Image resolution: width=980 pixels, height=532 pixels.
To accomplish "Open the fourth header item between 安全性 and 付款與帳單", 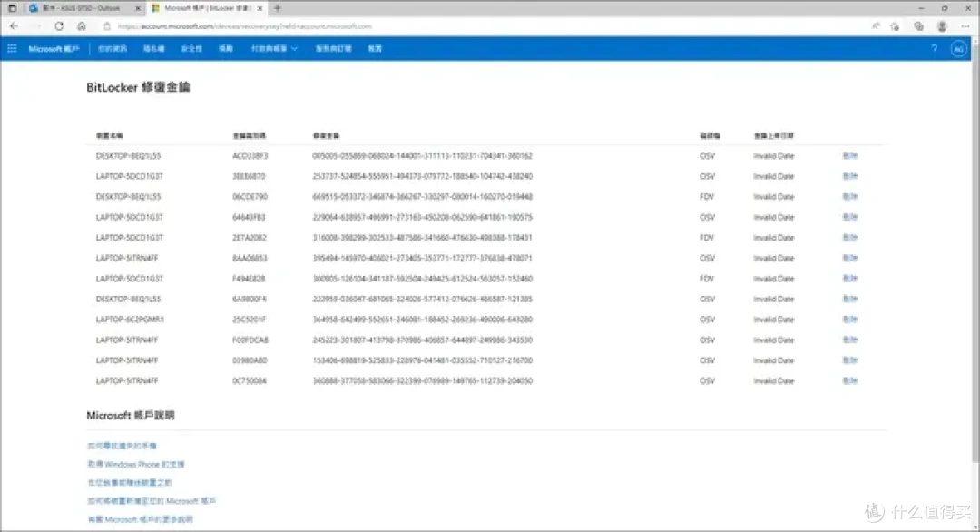I will (x=226, y=49).
